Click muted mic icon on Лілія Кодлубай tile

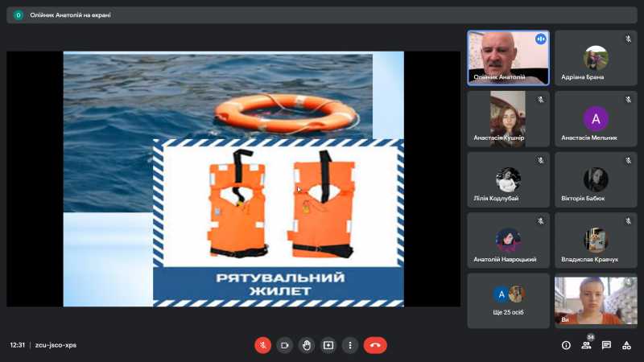tap(540, 160)
